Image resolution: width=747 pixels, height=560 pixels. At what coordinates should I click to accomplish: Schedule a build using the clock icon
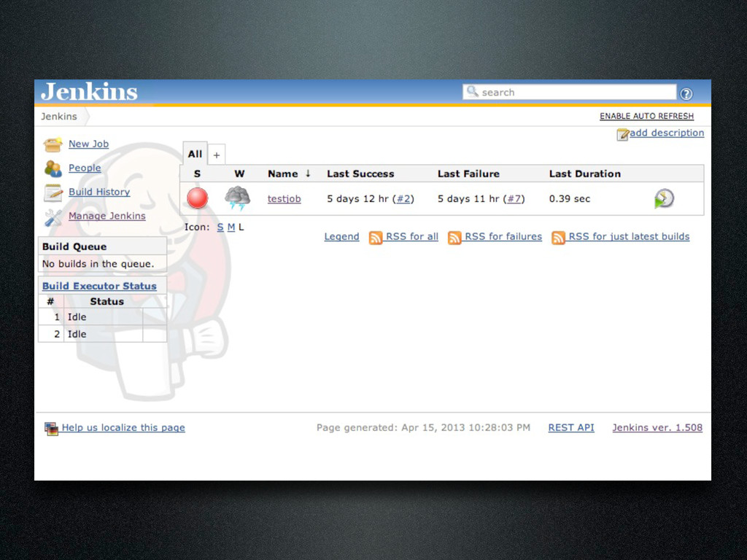click(664, 198)
